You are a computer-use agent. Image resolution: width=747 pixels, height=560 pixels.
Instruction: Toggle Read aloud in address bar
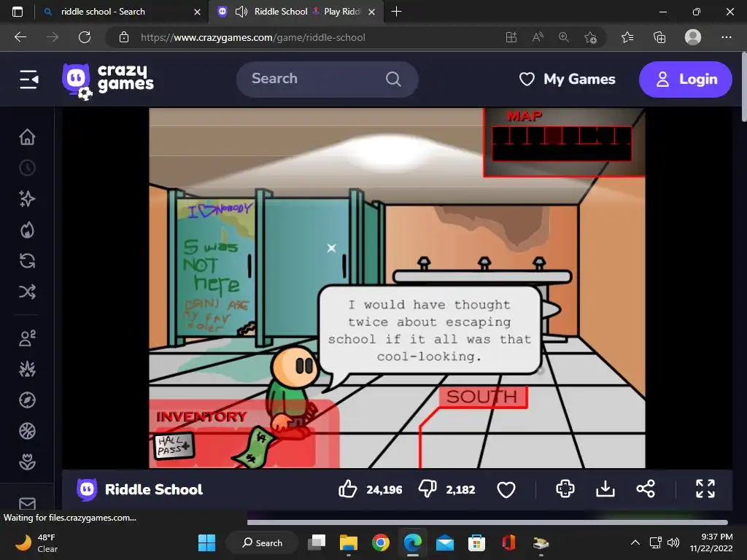[538, 37]
